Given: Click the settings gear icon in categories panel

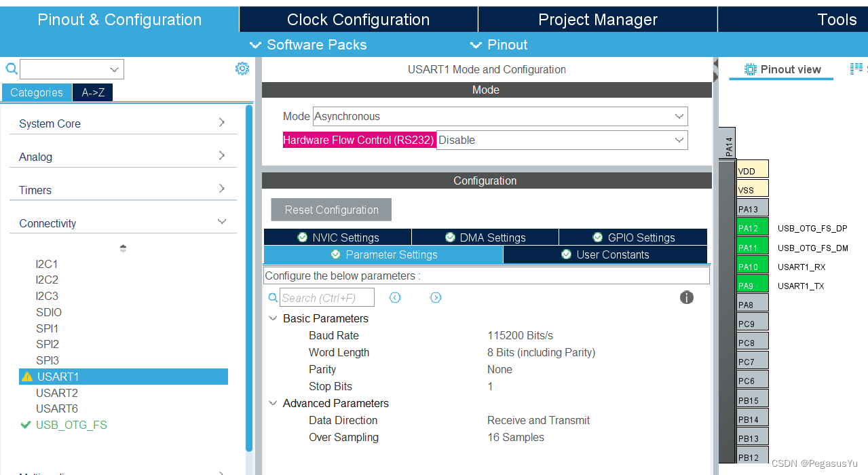Looking at the screenshot, I should [x=242, y=69].
